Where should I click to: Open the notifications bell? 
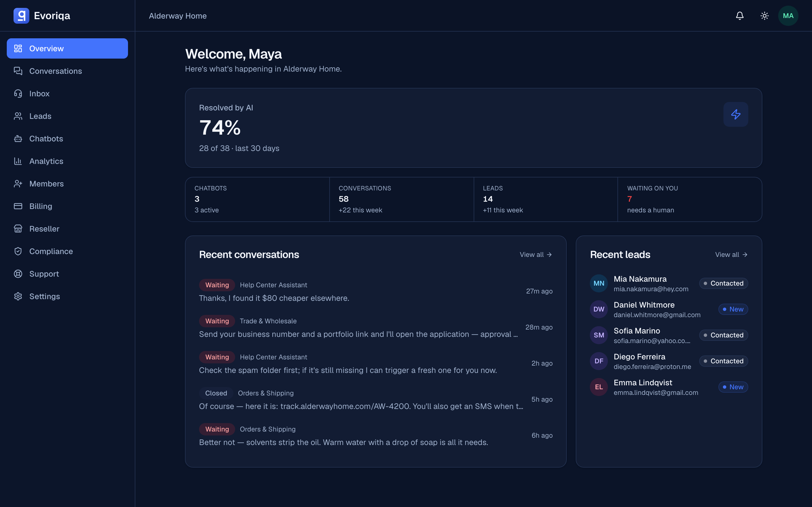coord(740,16)
